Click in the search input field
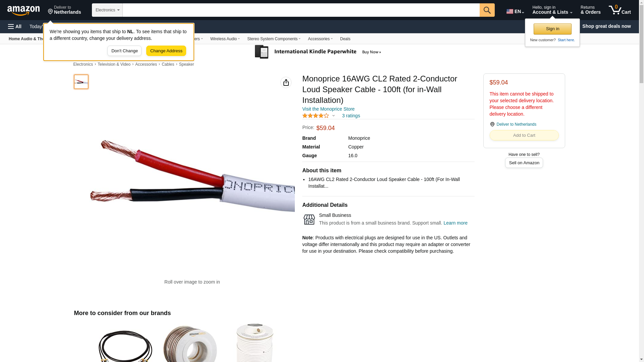Screen dimensions: 644x362 301,10
